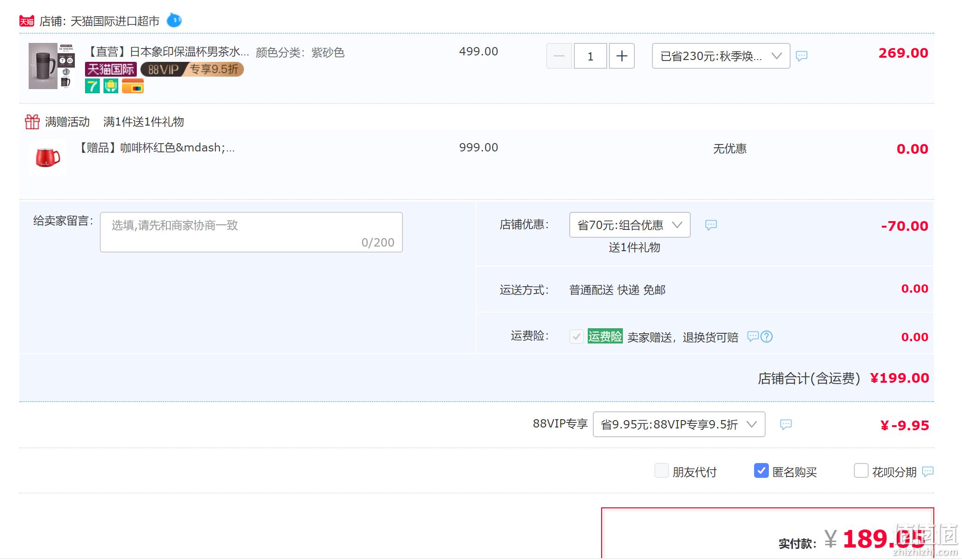
Task: Click the gift icon next to 满赠活动
Action: (32, 122)
